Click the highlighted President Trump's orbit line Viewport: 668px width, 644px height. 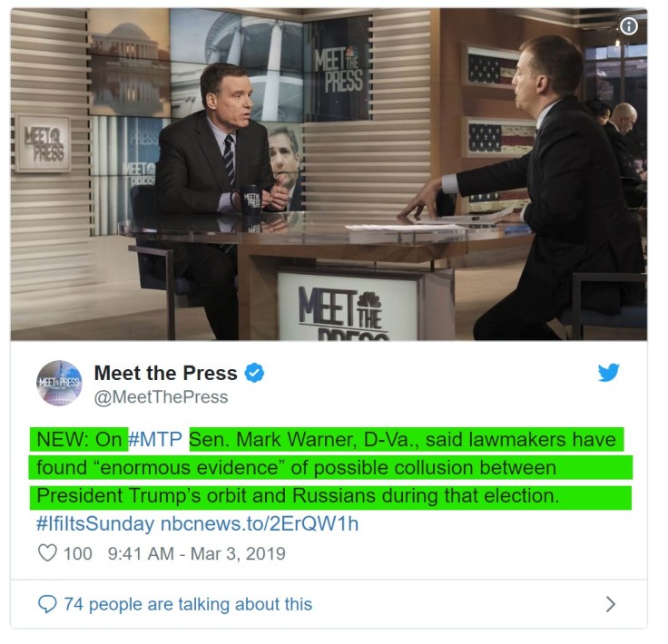point(330,496)
